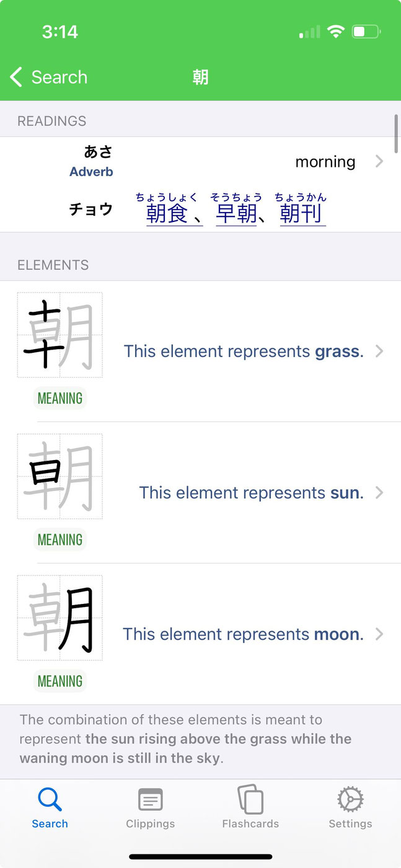Click the vertical scrollbar indicator

[396, 133]
